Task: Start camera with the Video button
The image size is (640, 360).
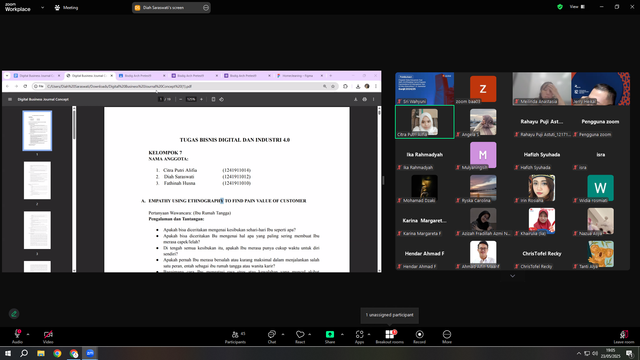Action: tap(48, 337)
